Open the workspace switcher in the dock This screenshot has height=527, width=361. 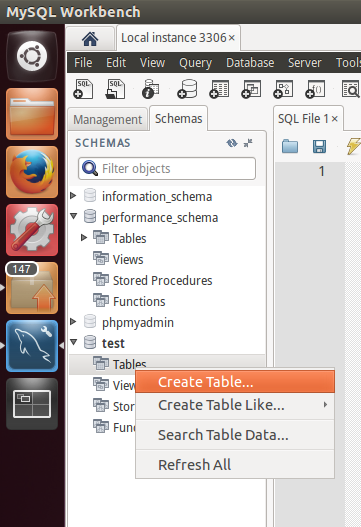pyautogui.click(x=32, y=404)
